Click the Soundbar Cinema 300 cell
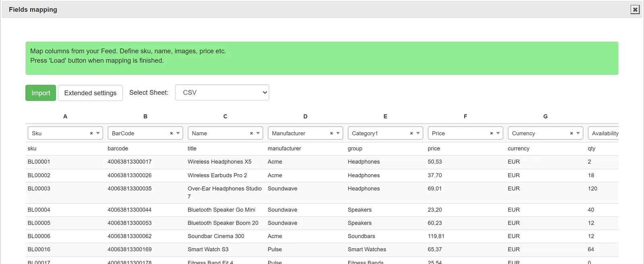 (x=216, y=236)
